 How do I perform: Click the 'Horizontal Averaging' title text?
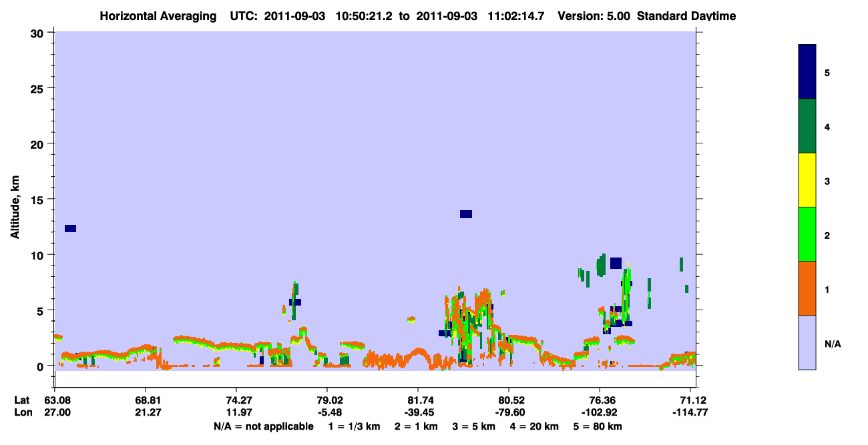coord(157,16)
